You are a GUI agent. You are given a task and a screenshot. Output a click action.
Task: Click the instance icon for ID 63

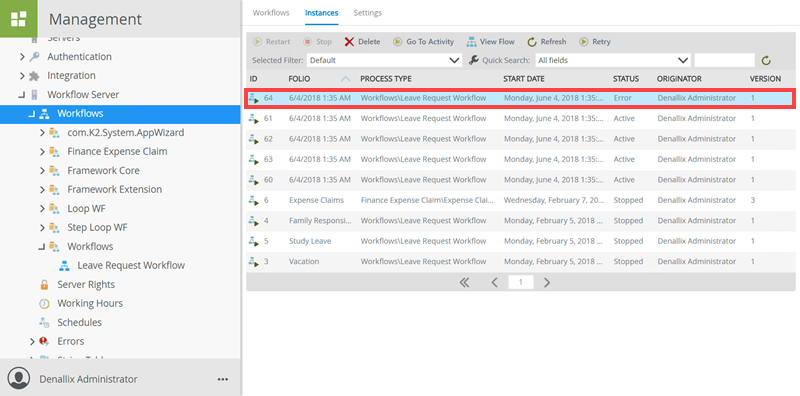point(254,159)
